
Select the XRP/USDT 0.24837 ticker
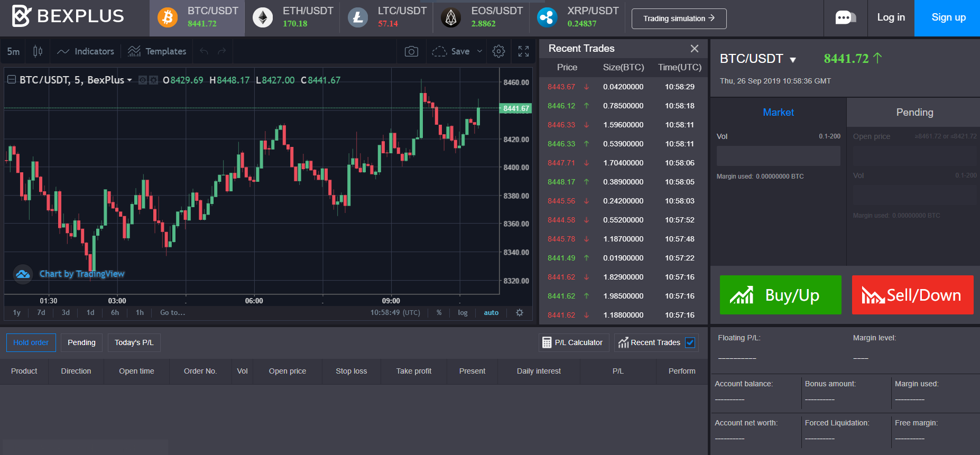click(577, 17)
